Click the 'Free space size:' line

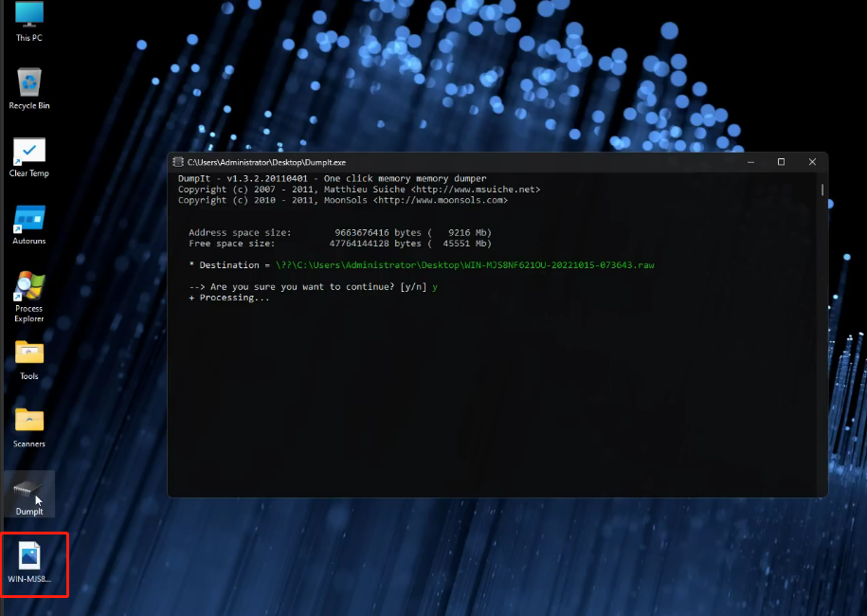[x=340, y=244]
